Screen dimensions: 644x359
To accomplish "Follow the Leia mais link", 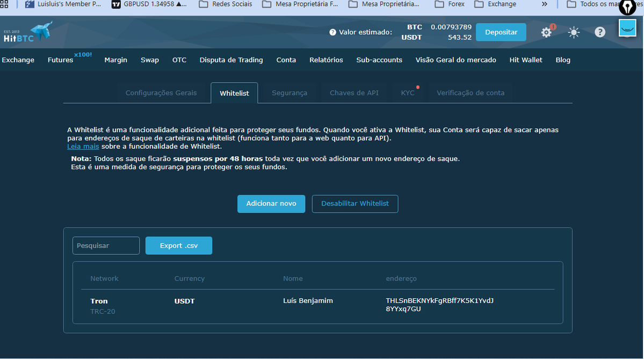I will [83, 146].
